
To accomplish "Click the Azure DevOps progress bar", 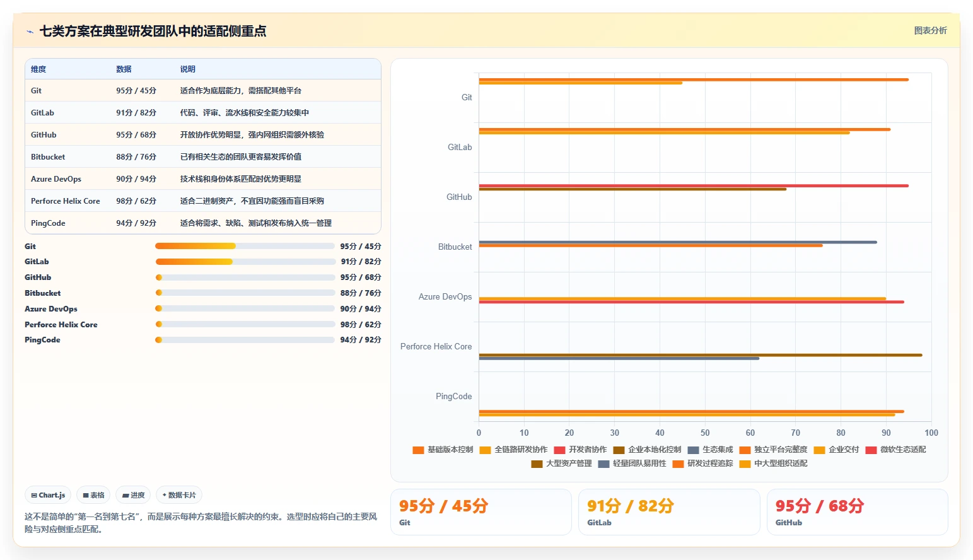I will point(245,308).
